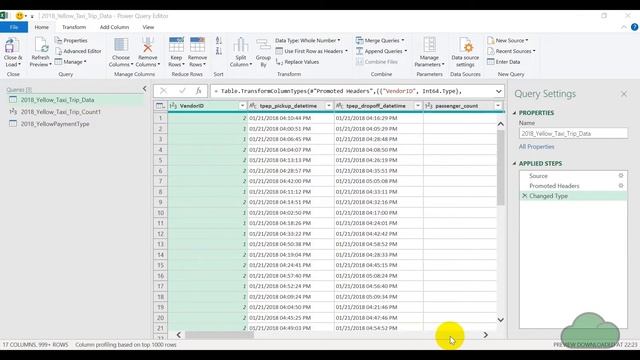This screenshot has width=640, height=360.
Task: Open the Data Type: Whole Number dropdown
Action: click(307, 40)
